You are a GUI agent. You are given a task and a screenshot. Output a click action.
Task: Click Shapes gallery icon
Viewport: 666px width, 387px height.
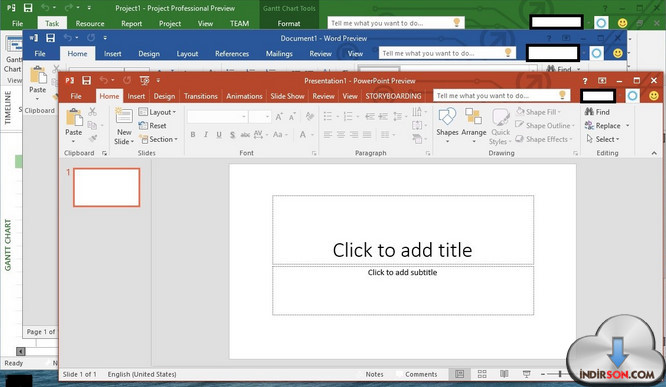447,116
